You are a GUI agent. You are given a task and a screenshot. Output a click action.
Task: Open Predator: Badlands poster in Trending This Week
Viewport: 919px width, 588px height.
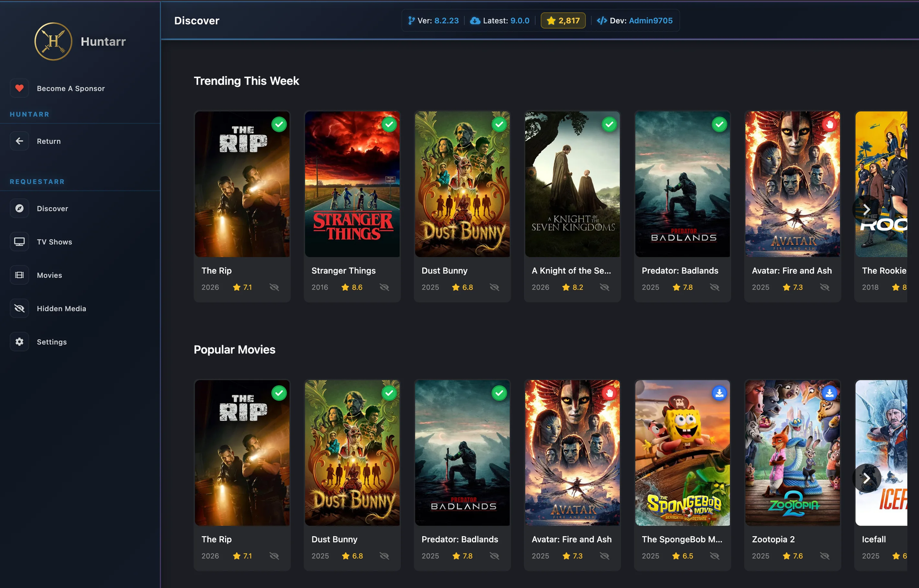click(683, 184)
